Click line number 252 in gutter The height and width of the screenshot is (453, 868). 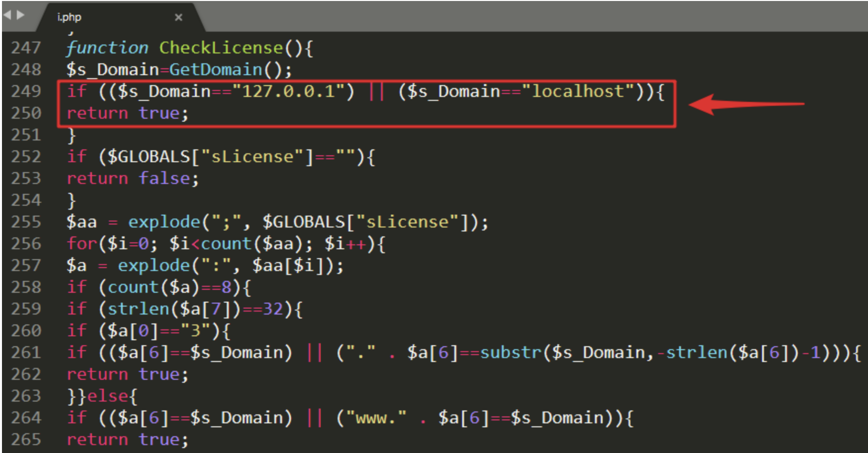pos(26,157)
